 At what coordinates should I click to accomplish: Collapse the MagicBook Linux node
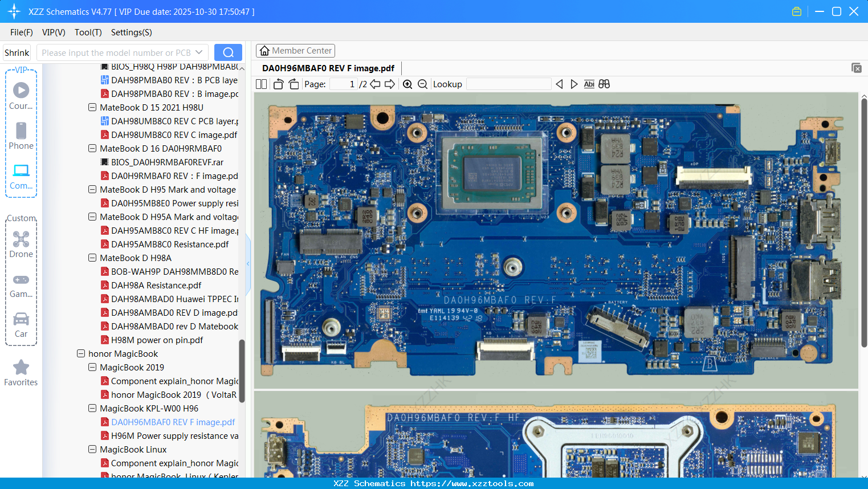92,449
